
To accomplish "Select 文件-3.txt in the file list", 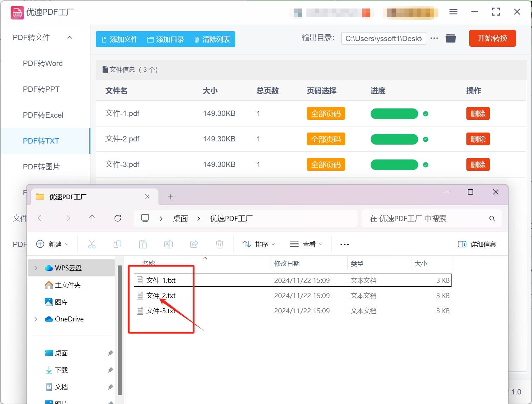I will pos(293,311).
